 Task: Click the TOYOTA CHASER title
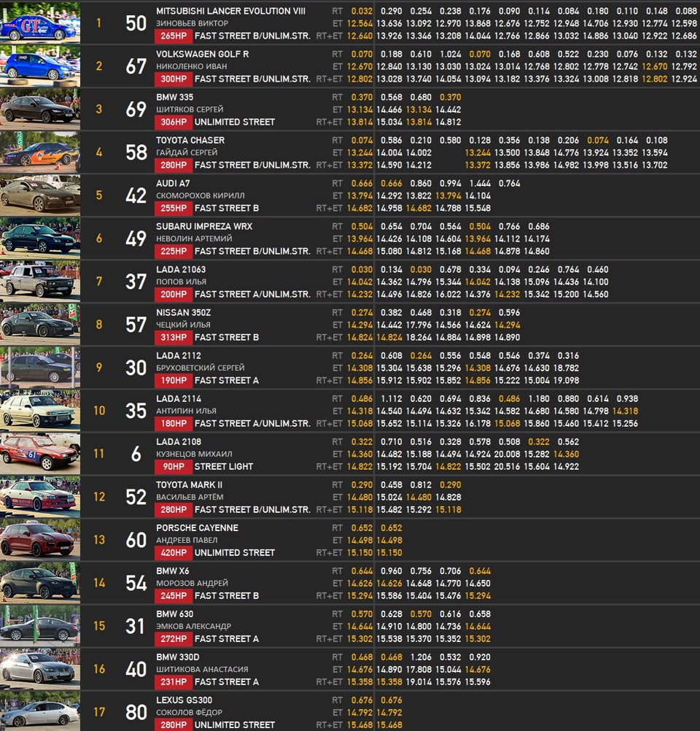190,140
